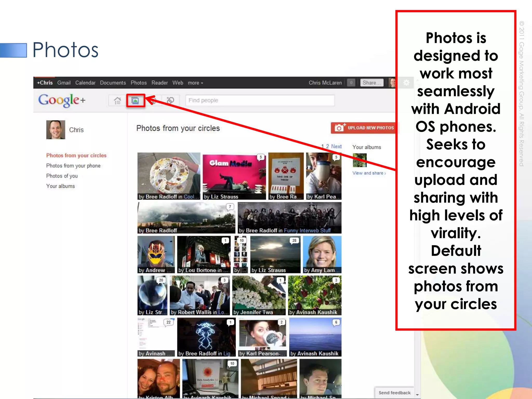Expand the more menu in the top bar
Screen dimensions: 532x399
point(195,83)
